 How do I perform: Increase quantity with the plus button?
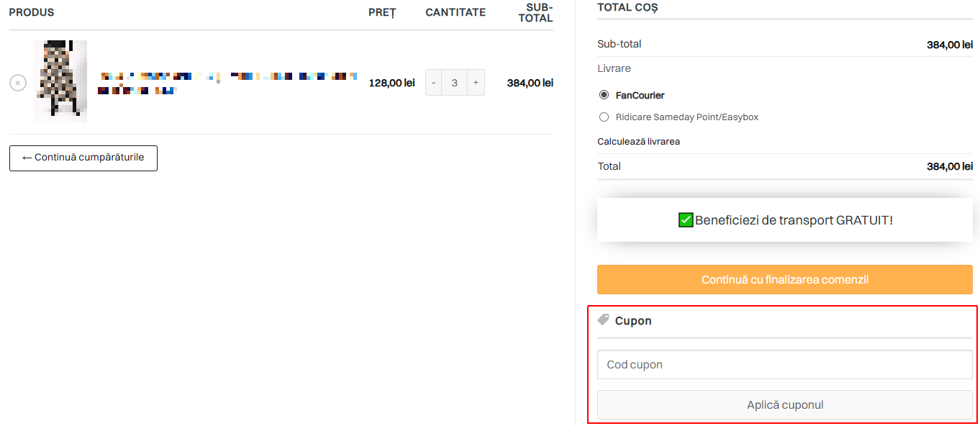[x=476, y=83]
